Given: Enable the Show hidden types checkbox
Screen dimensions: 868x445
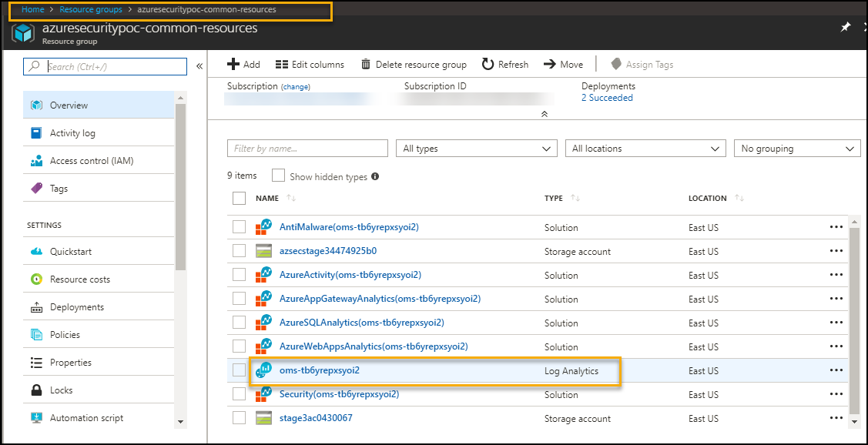Looking at the screenshot, I should 279,176.
